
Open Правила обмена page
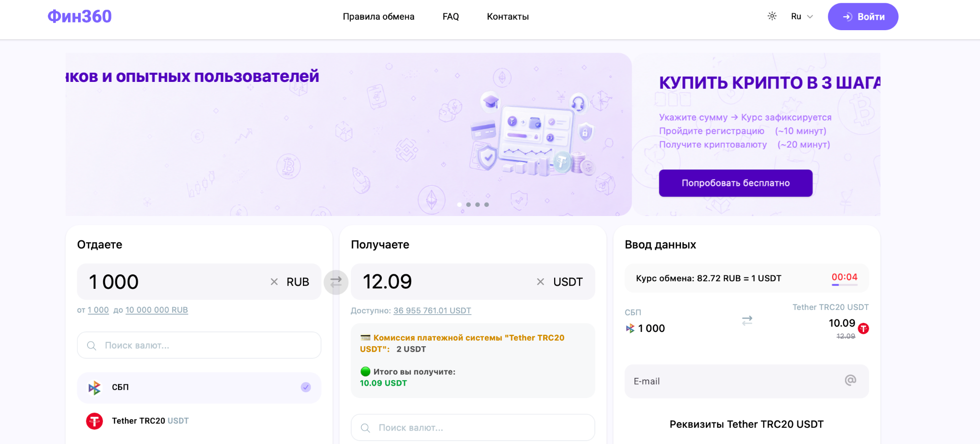(x=379, y=17)
